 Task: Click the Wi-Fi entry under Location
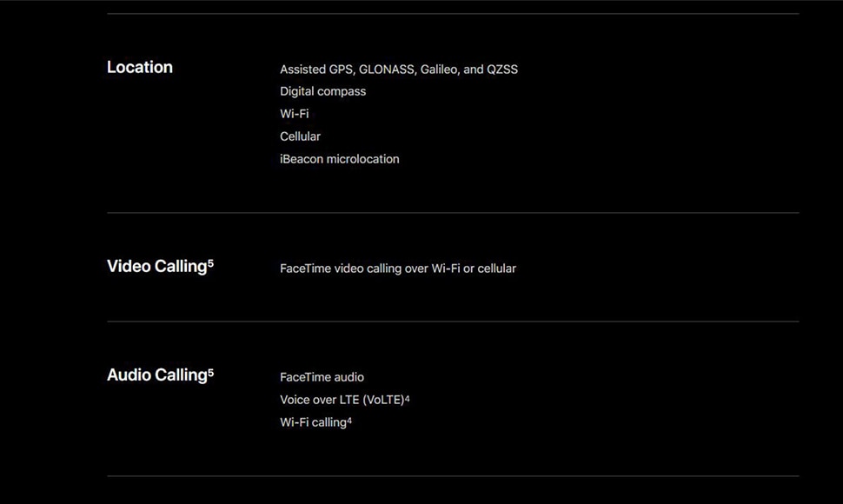[295, 114]
